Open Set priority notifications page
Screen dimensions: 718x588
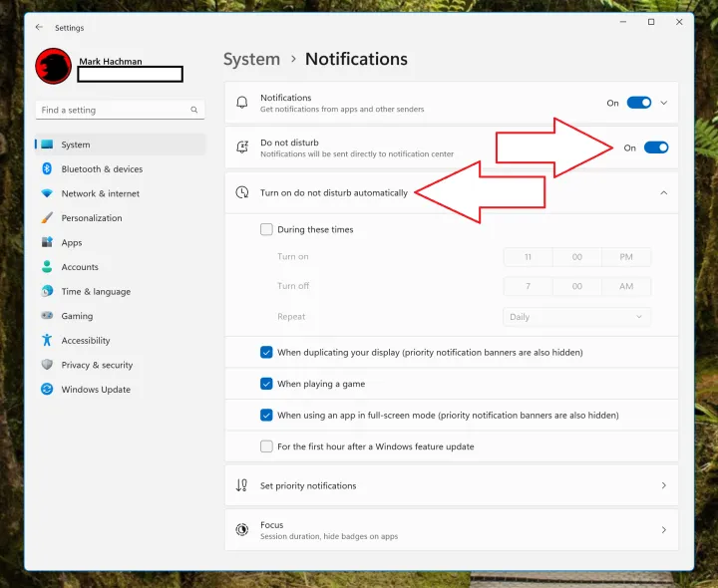[x=451, y=485]
